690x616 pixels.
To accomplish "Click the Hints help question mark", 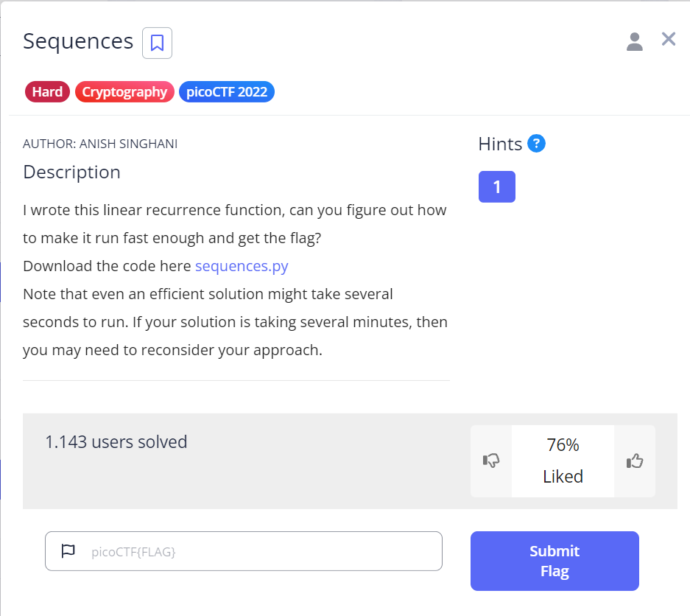I will [536, 144].
